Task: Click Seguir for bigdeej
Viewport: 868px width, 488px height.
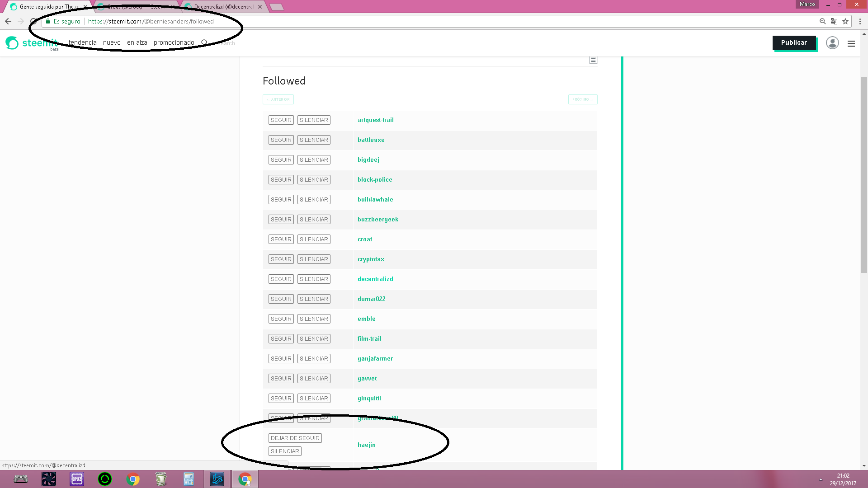Action: click(281, 160)
